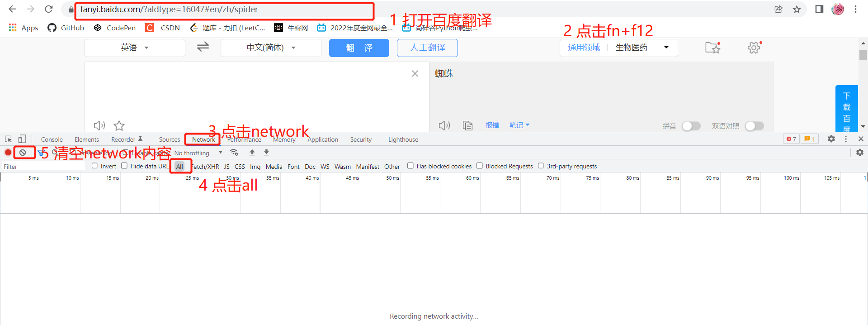Open the favorites folder icon
This screenshot has height=325, width=868.
click(x=712, y=47)
